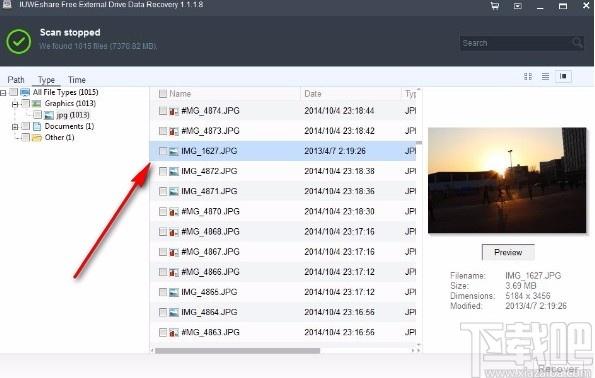The height and width of the screenshot is (378, 595).
Task: Click the file icon of #MG_4866.JPG
Action: point(174,272)
